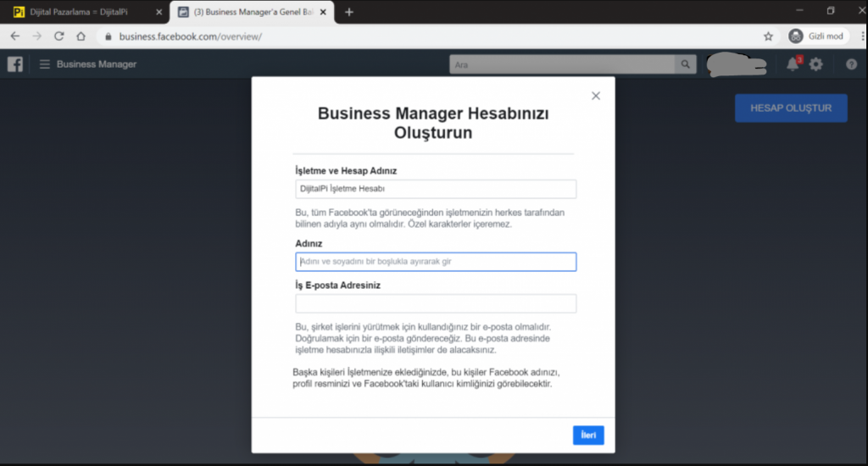Go forward in the browser
The image size is (868, 466).
point(36,36)
